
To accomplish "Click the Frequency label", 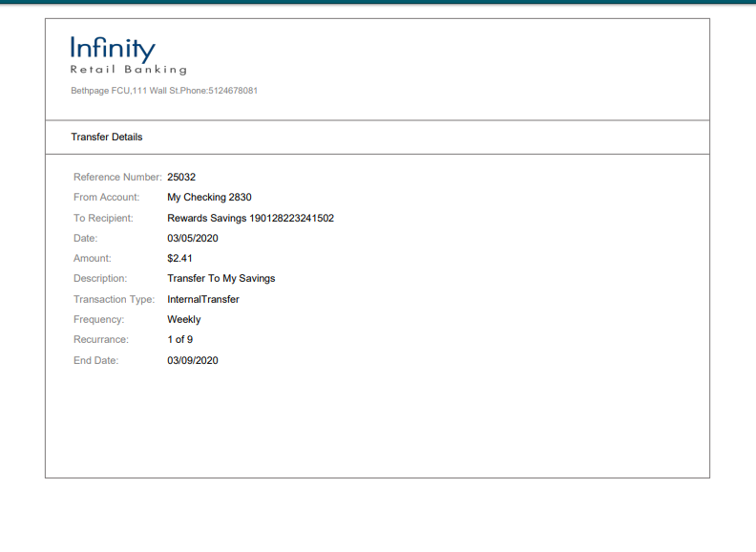I will click(x=98, y=320).
